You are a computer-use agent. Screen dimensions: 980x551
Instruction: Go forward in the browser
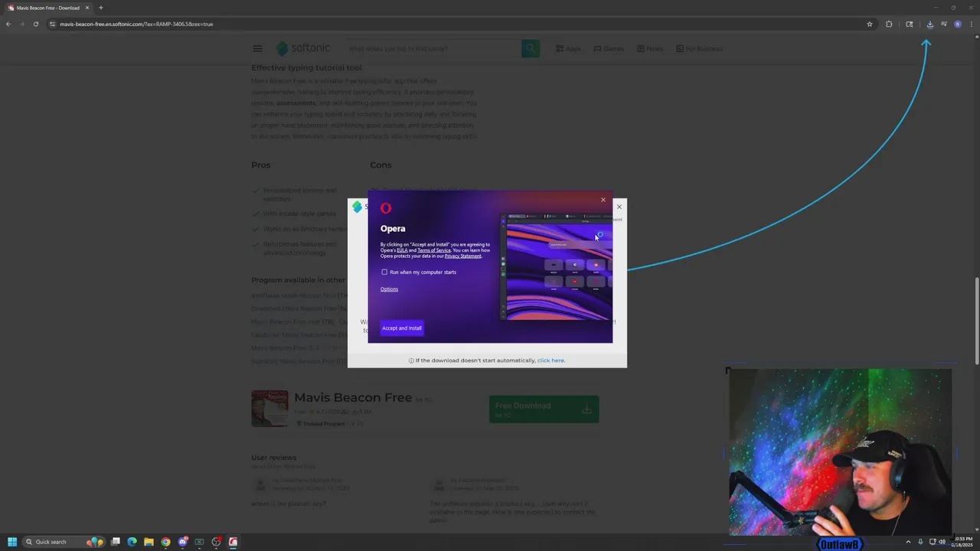(22, 24)
